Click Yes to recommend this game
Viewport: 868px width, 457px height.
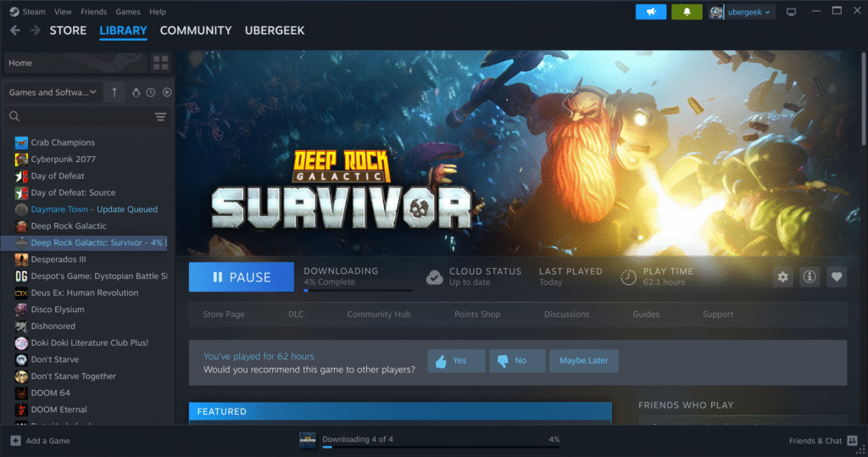456,360
